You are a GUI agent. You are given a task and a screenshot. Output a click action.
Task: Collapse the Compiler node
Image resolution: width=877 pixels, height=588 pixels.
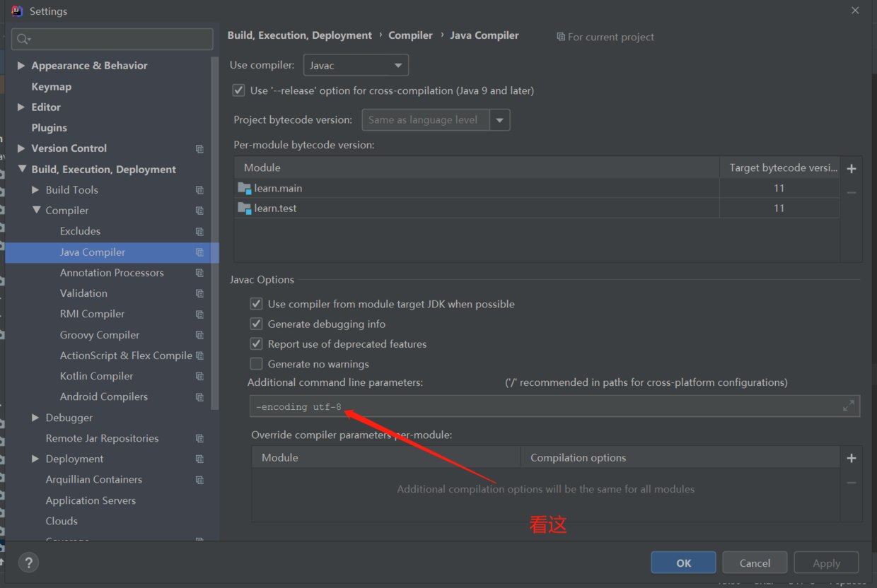tap(36, 211)
